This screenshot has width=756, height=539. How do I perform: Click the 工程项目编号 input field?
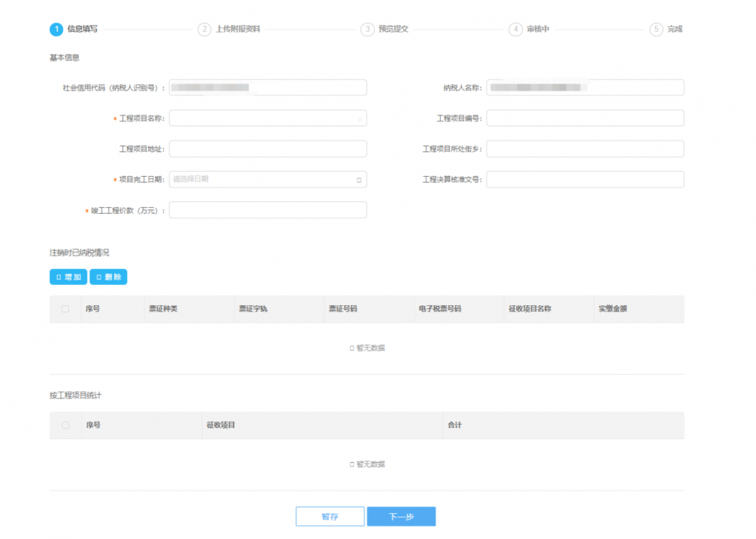(x=585, y=119)
